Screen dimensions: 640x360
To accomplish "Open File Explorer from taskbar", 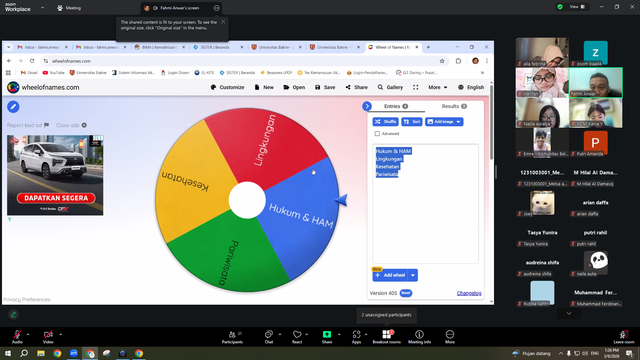I will pyautogui.click(x=41, y=353).
